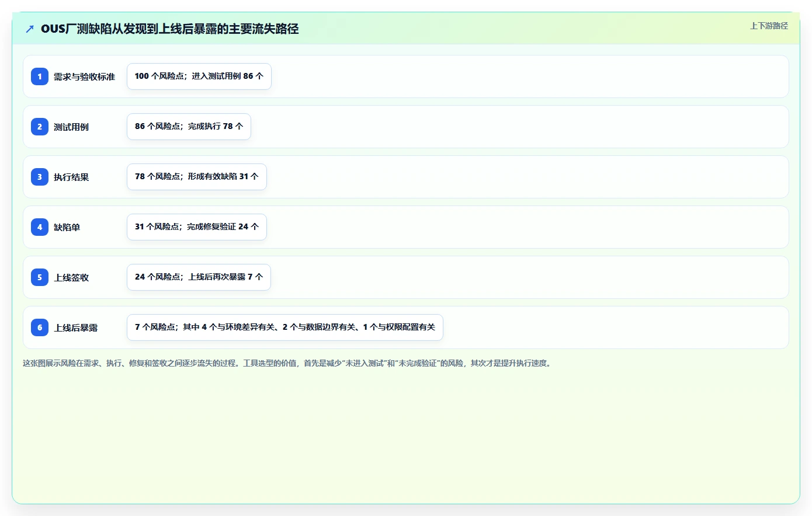Viewport: 812px width, 516px height.
Task: Select step badge 1 for 需求与验收标准
Action: tap(40, 76)
